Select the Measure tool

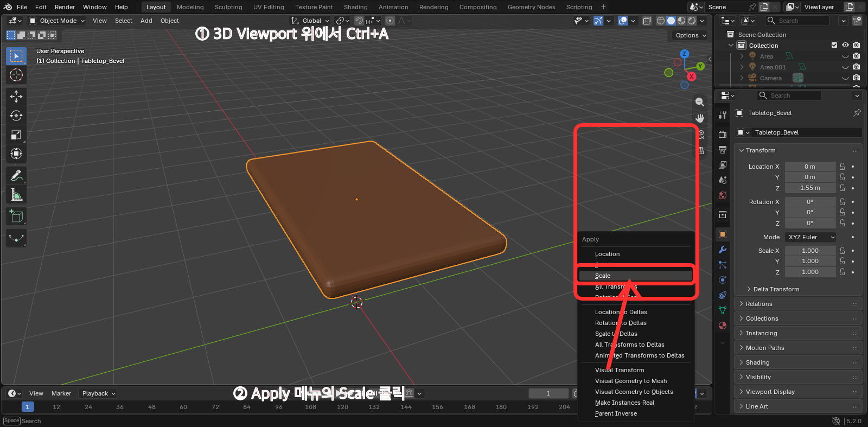click(x=16, y=194)
